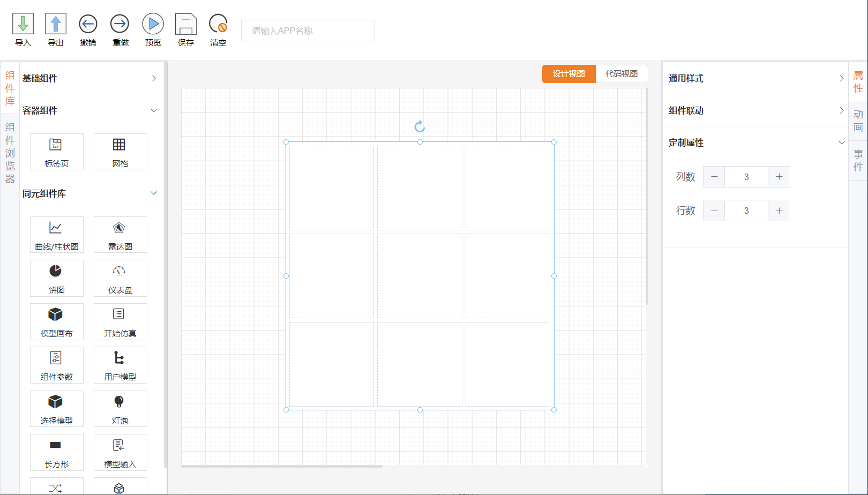
Task: Pick the 曲线/柱状图 chart component
Action: click(x=57, y=235)
